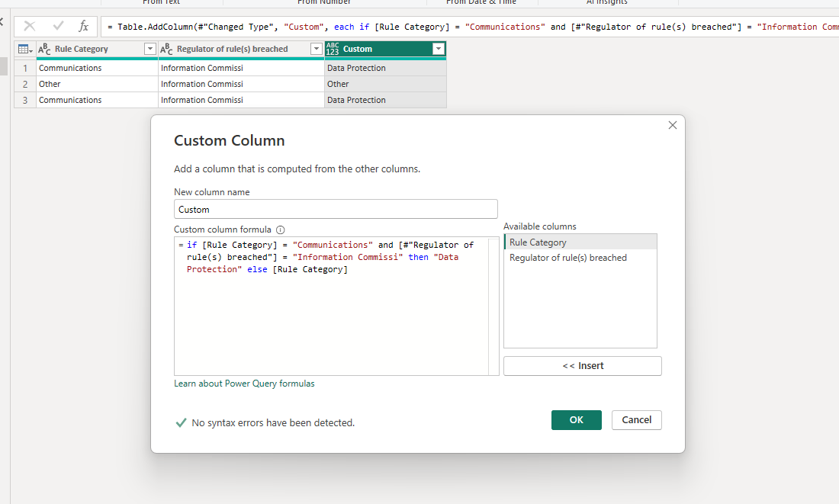Click row number 2 header
This screenshot has height=504, width=839.
25,84
